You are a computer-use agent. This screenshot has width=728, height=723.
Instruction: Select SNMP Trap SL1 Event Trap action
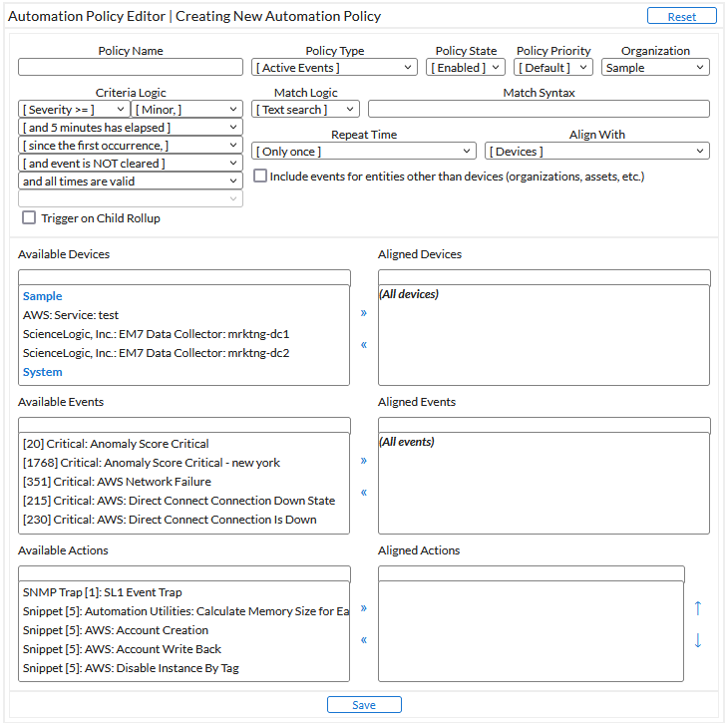103,592
